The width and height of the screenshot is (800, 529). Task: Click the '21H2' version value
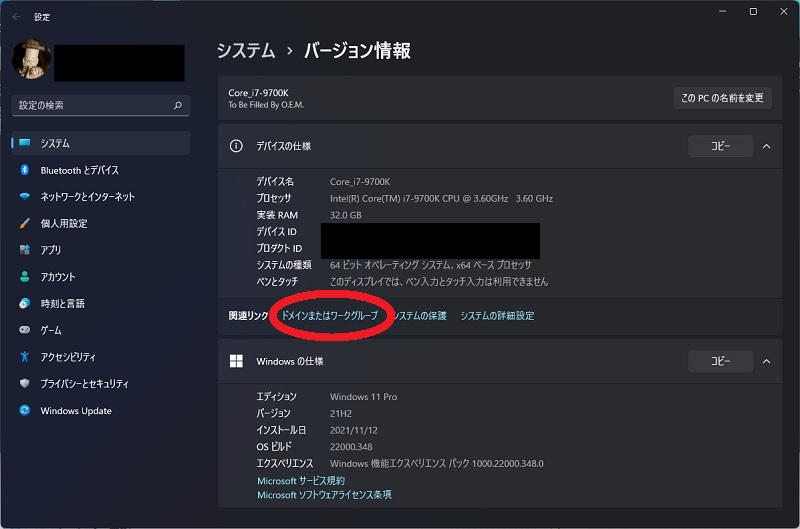(x=341, y=413)
